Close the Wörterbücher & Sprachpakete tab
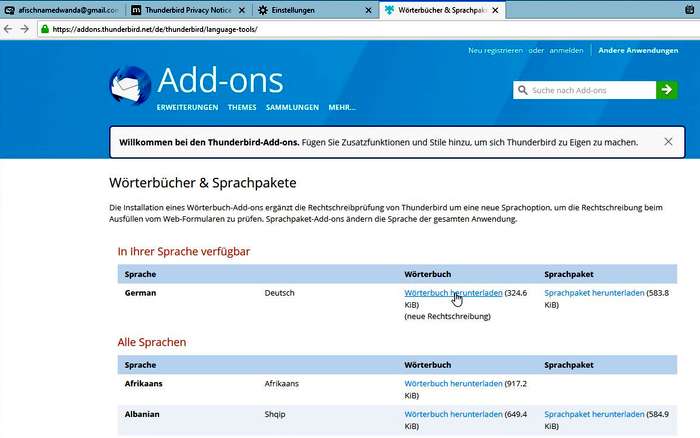The height and width of the screenshot is (438, 700). 493,9
